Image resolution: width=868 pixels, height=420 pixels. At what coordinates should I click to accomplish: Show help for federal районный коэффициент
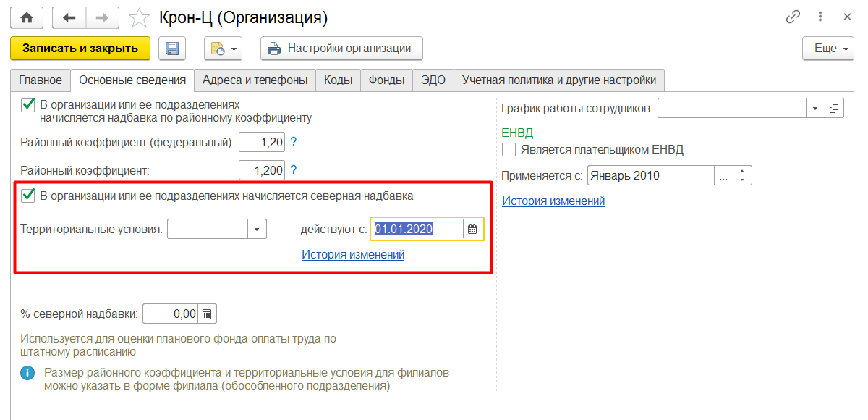[x=294, y=142]
